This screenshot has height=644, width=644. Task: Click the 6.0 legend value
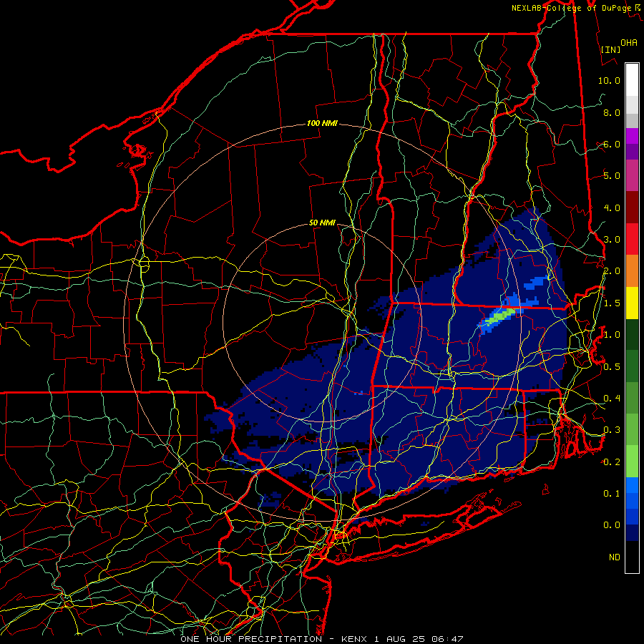(612, 144)
